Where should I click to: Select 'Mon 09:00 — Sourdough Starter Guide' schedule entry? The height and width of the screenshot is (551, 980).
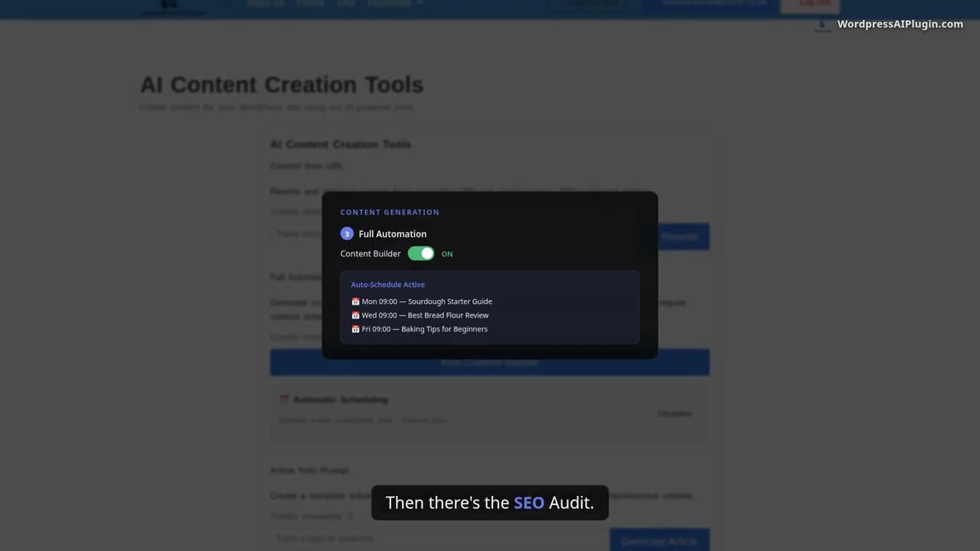pyautogui.click(x=422, y=302)
